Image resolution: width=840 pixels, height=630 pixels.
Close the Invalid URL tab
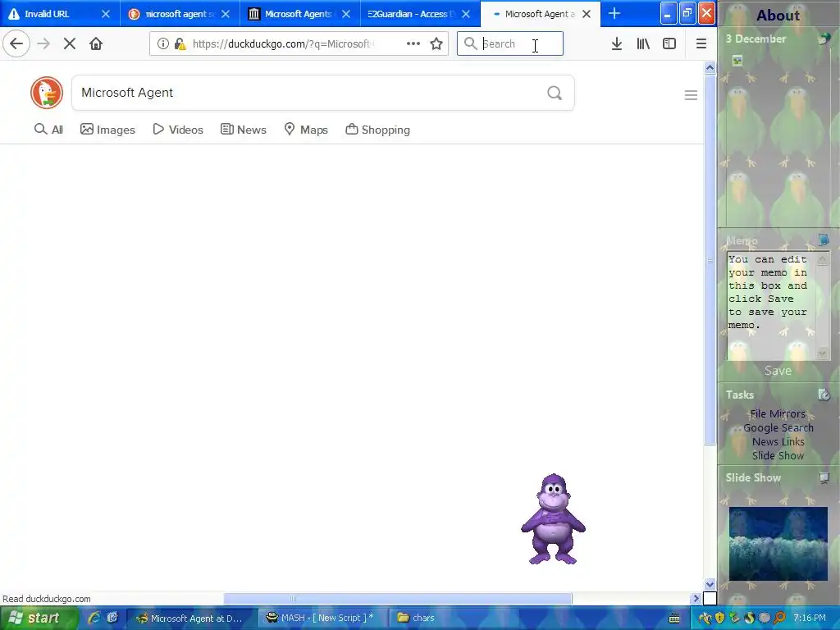click(x=106, y=14)
